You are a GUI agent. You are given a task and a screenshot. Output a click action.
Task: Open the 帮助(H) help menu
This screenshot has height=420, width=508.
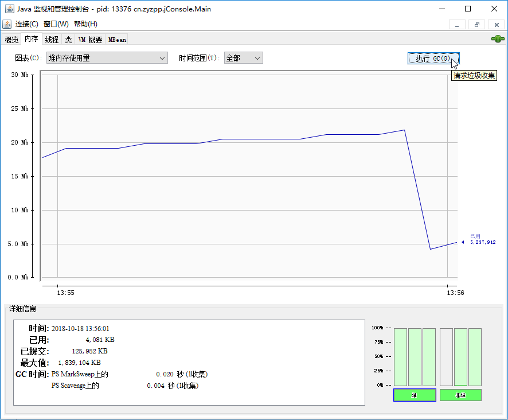pos(85,24)
